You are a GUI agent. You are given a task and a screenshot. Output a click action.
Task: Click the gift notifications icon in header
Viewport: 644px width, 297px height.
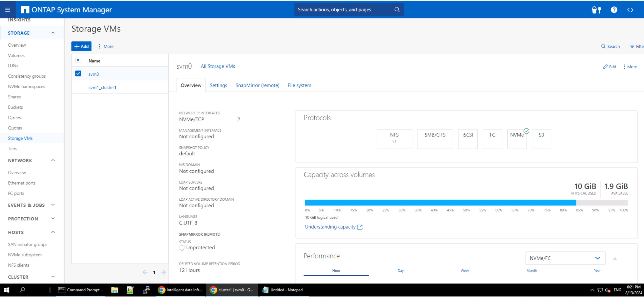click(x=596, y=10)
